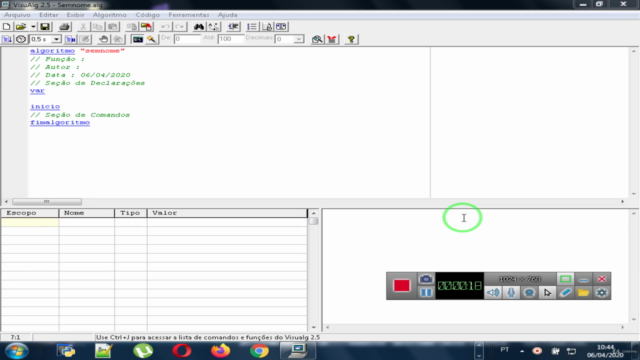Image resolution: width=640 pixels, height=360 pixels.
Task: Open Google Chrome from the taskbar
Action: pos(259,351)
